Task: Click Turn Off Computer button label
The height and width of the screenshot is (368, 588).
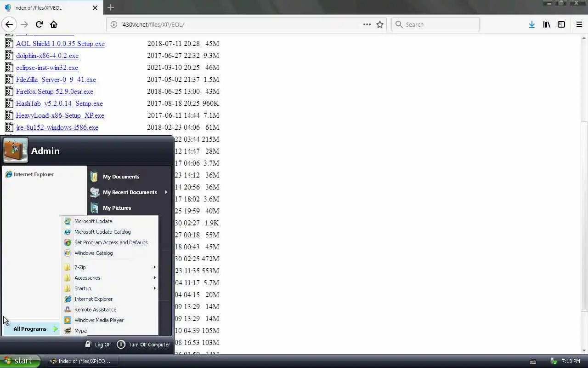Action: (149, 345)
